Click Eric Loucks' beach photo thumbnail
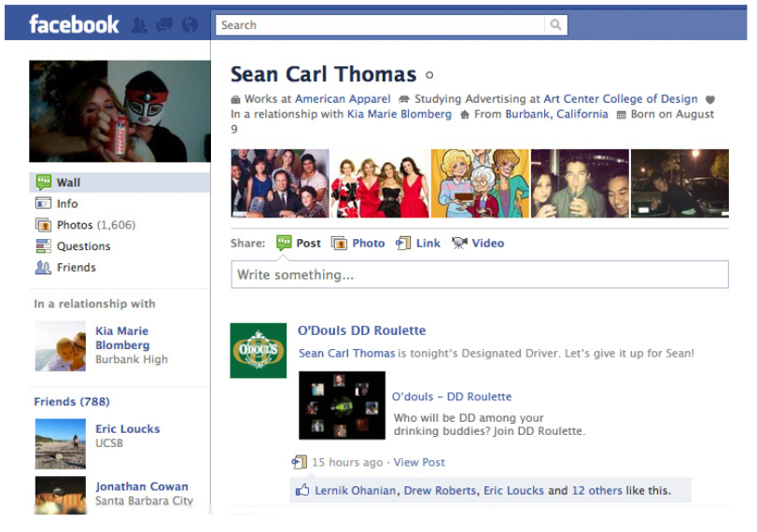This screenshot has width=757, height=532. point(61,444)
